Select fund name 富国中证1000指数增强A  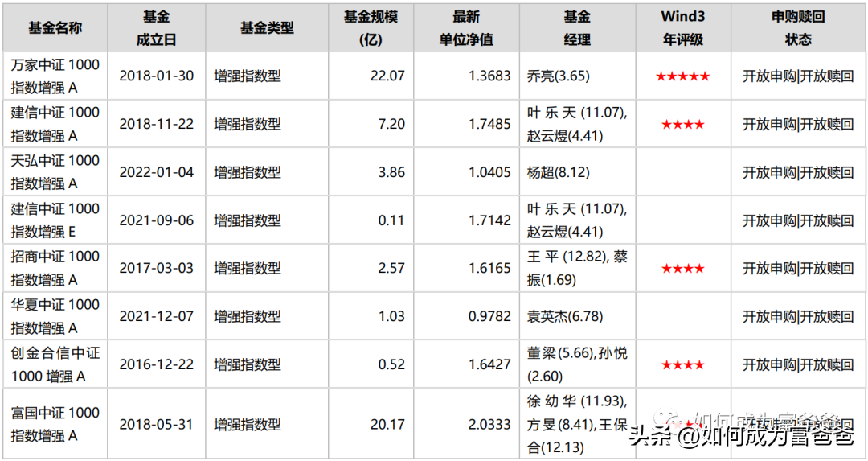tap(55, 425)
